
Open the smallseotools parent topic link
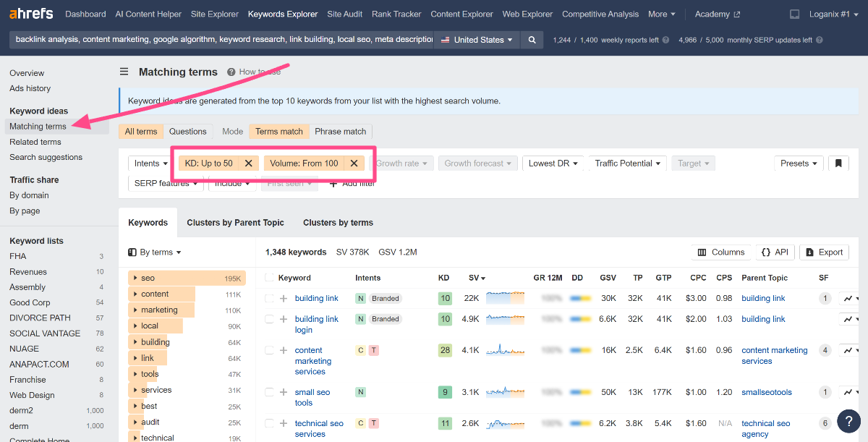point(767,393)
